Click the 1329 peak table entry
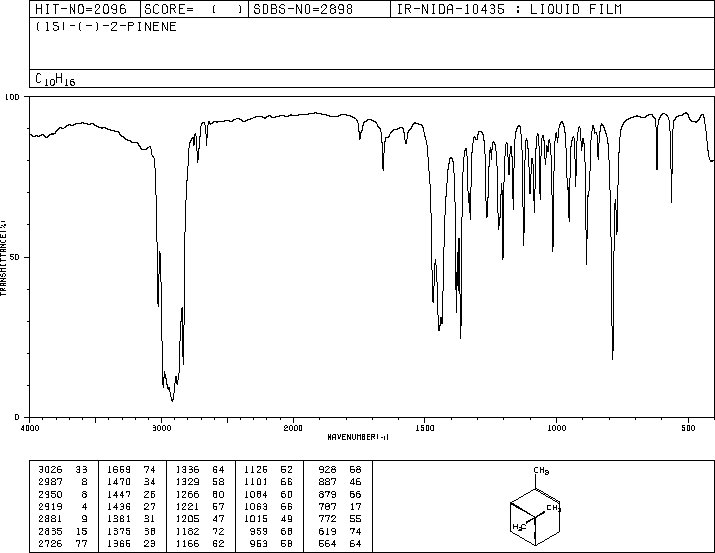Image resolution: width=715 pixels, height=553 pixels. pos(200,482)
